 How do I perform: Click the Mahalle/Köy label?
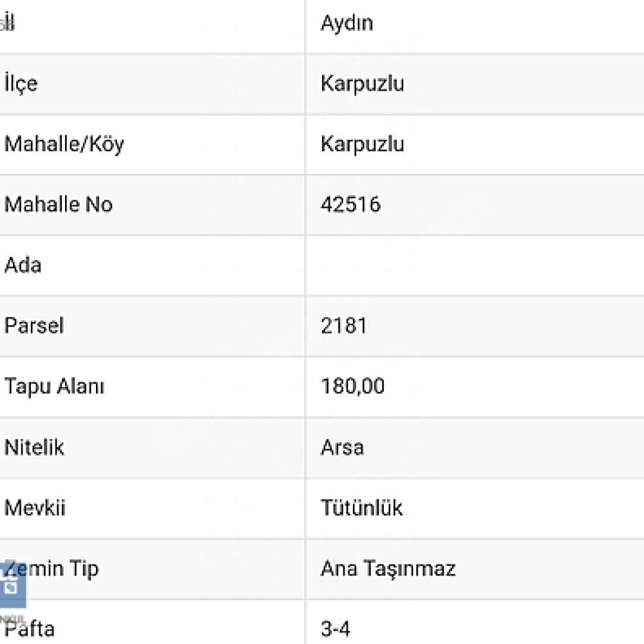(64, 144)
